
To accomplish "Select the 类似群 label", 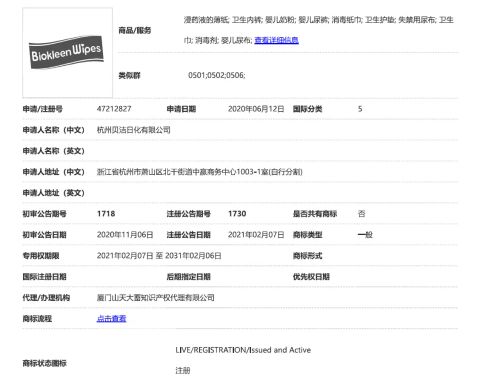I will point(129,76).
